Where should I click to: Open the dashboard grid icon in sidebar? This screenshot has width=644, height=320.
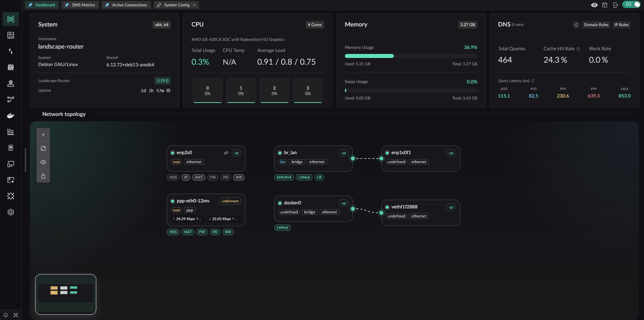click(x=11, y=19)
